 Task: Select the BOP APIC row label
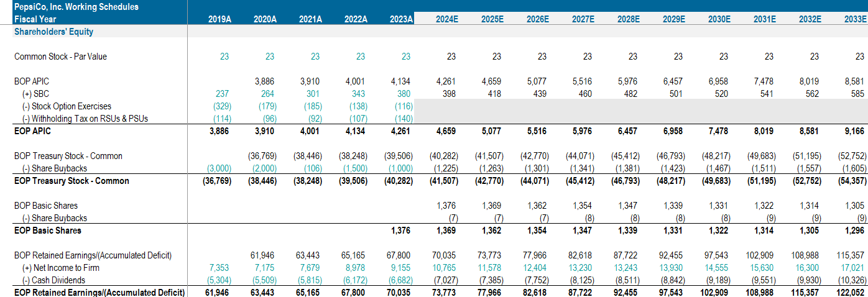tap(32, 81)
